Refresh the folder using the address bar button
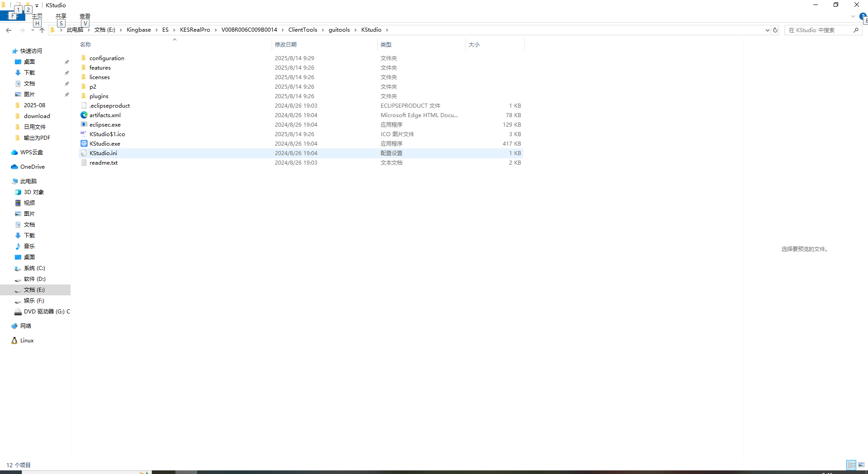The width and height of the screenshot is (868, 474). pos(775,30)
